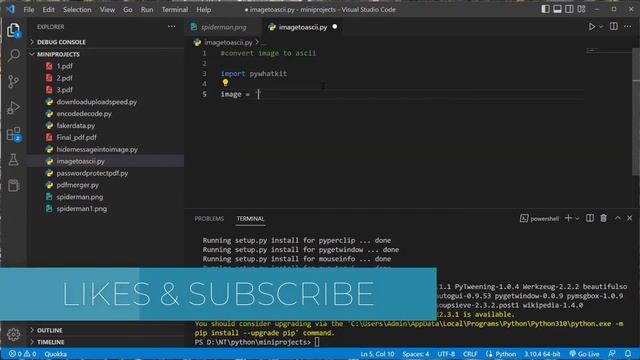Open launch profile dropdown next to terminal plus
This screenshot has height=360, width=640.
click(577, 219)
